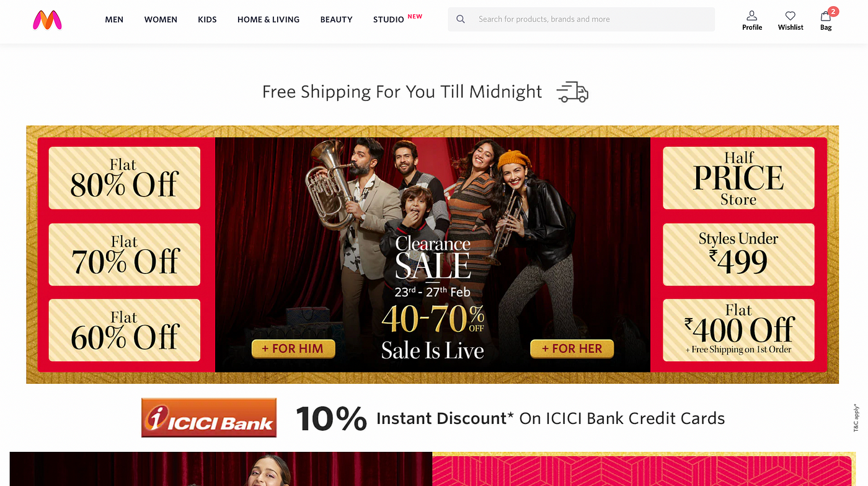Open the Profile icon
Viewport: 868px width, 486px height.
(752, 15)
